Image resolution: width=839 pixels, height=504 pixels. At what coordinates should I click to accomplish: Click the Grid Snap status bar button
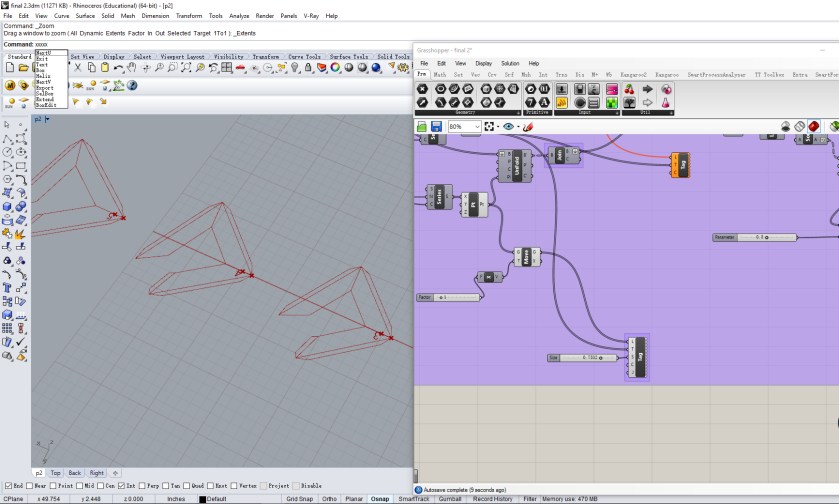tap(298, 498)
